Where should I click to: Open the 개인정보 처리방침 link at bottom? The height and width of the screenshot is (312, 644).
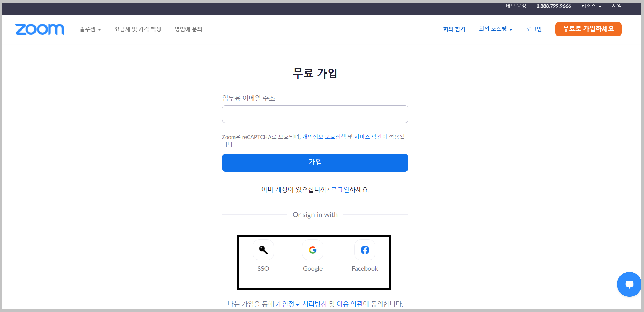click(x=301, y=304)
